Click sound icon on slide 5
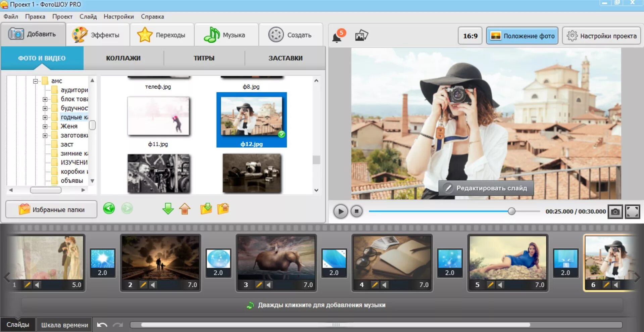The image size is (644, 332). 500,285
